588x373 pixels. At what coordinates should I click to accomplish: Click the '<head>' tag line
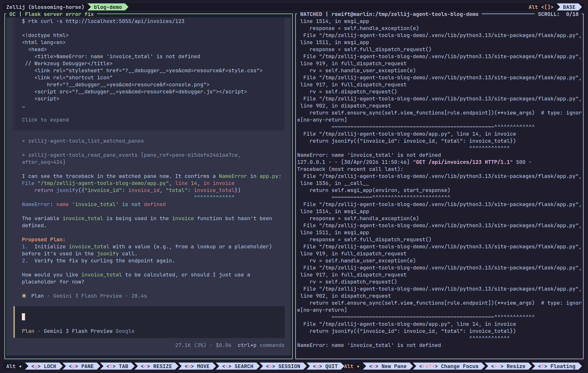point(38,49)
